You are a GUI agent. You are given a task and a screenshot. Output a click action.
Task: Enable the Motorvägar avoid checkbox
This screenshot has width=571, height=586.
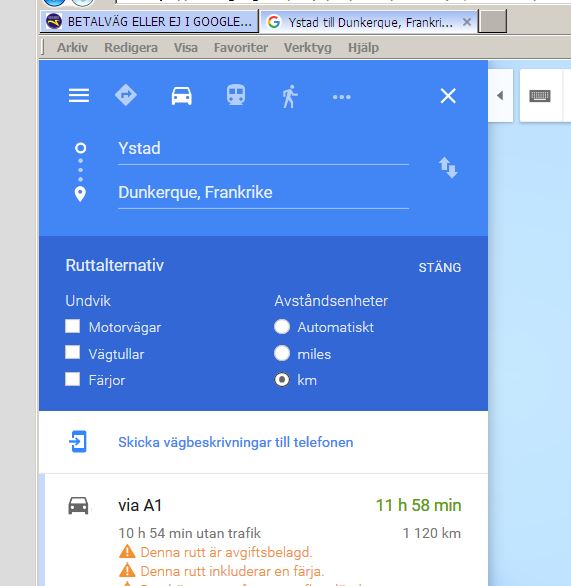coord(72,326)
